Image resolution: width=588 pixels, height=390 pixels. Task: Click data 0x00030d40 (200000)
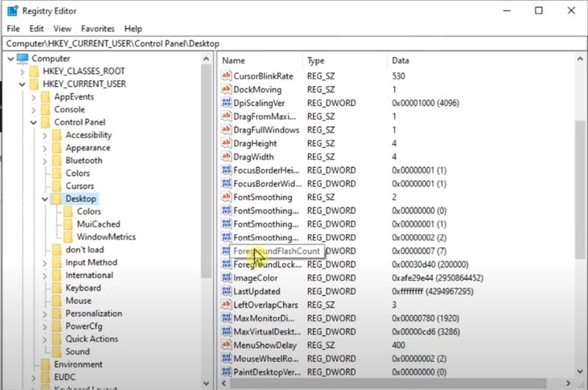point(430,264)
